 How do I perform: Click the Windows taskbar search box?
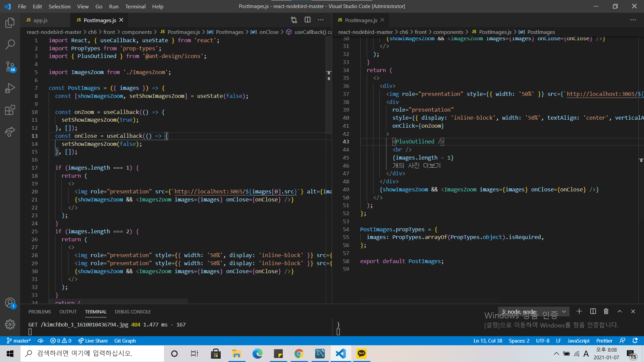coord(92,353)
